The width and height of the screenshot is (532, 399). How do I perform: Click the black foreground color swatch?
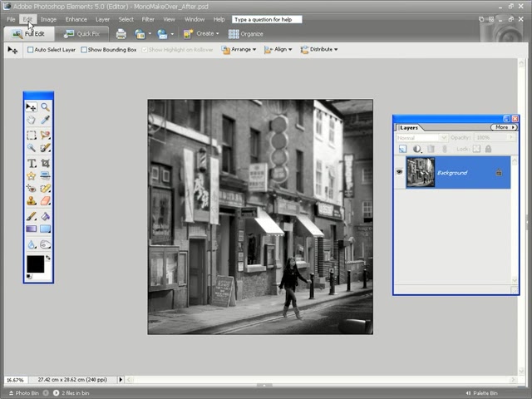point(35,264)
